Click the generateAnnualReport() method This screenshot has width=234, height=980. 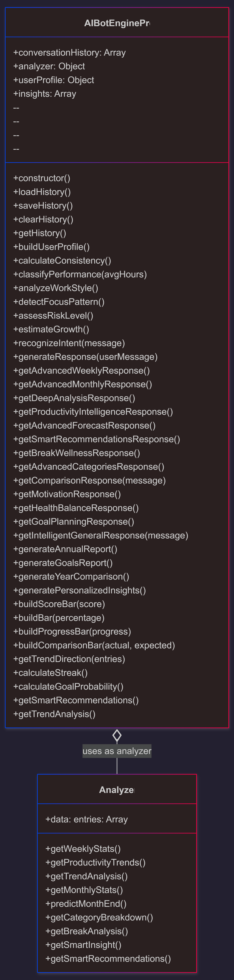(65, 549)
